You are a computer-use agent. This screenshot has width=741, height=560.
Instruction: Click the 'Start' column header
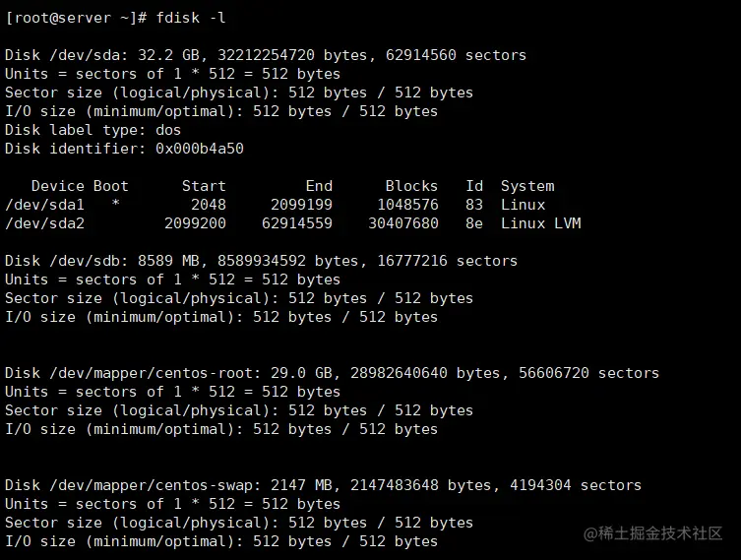tap(204, 186)
